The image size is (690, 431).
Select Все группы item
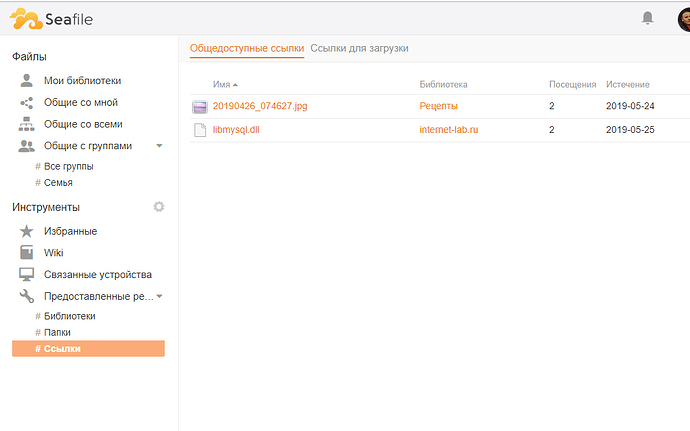(x=69, y=166)
